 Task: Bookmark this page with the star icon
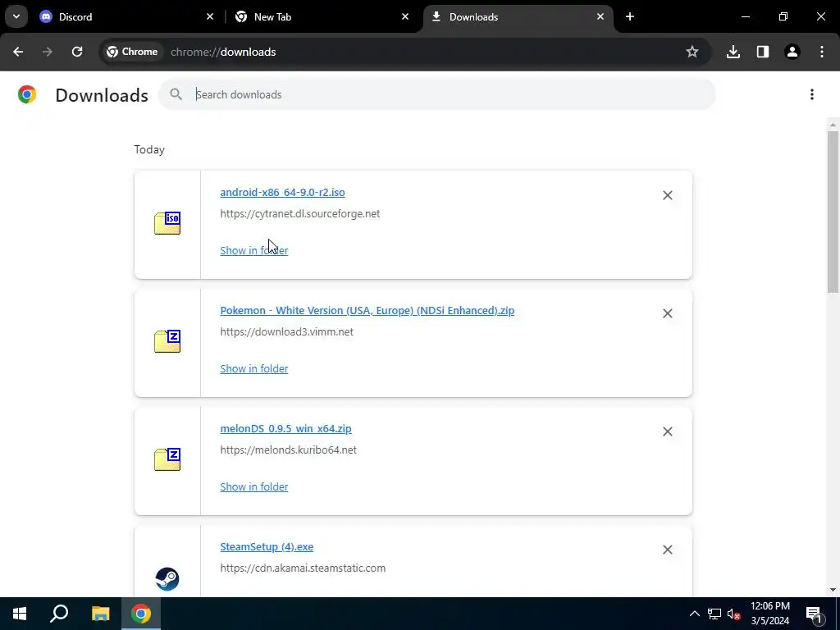[x=692, y=52]
